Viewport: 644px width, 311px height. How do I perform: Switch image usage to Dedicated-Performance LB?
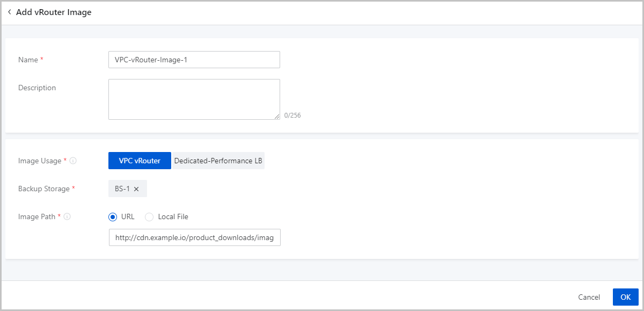pyautogui.click(x=218, y=161)
